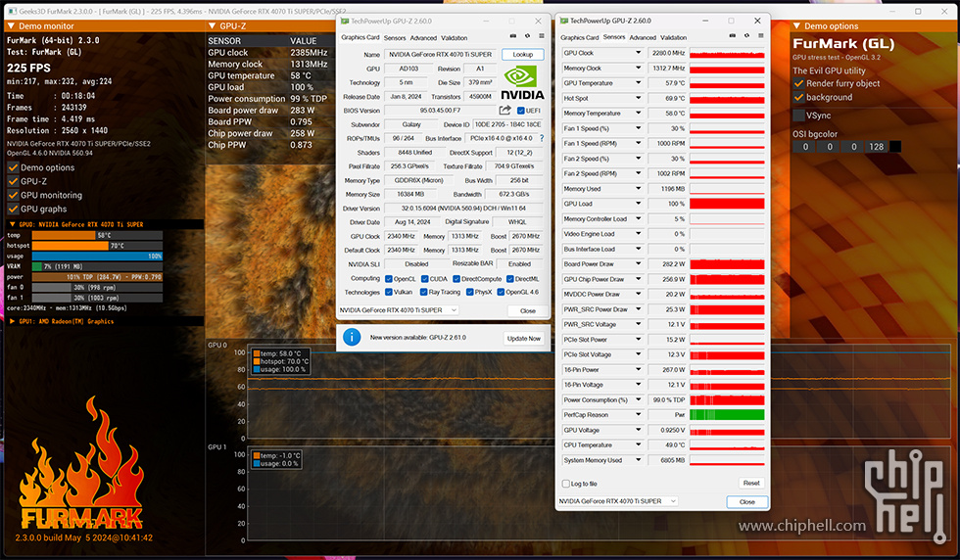
Task: Switch to Graphics Card tab in Sensors window
Action: (x=580, y=38)
